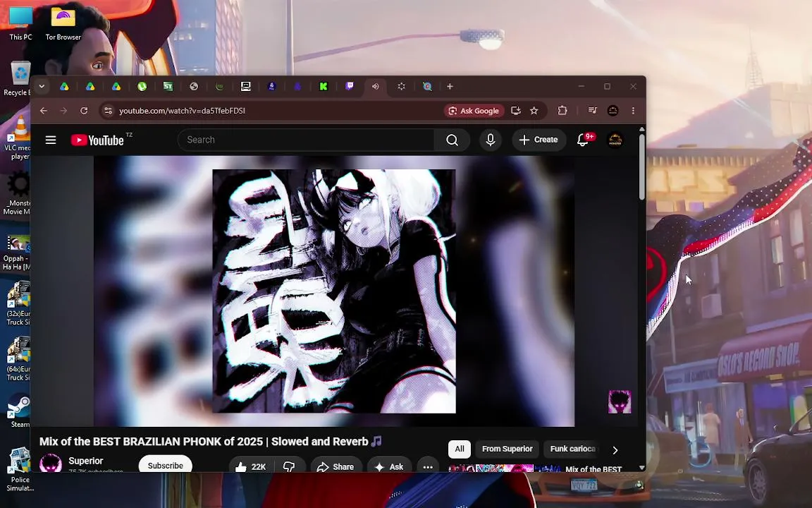Image resolution: width=812 pixels, height=508 pixels.
Task: Click the scrollbar down arrow
Action: [x=642, y=468]
